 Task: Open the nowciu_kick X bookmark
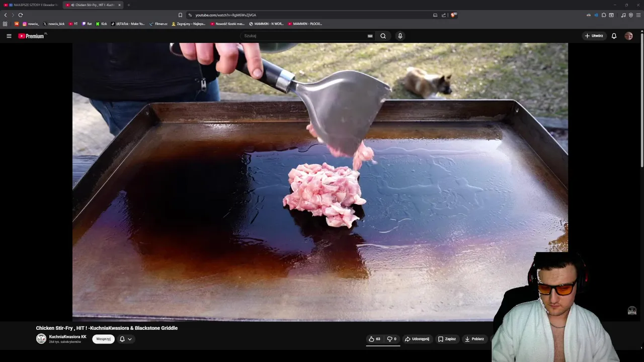54,24
